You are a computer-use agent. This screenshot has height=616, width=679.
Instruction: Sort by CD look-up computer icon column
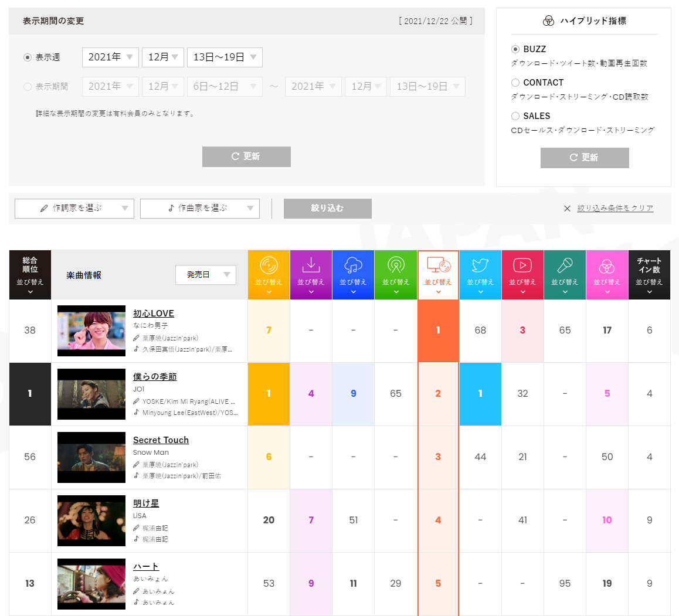pyautogui.click(x=438, y=275)
